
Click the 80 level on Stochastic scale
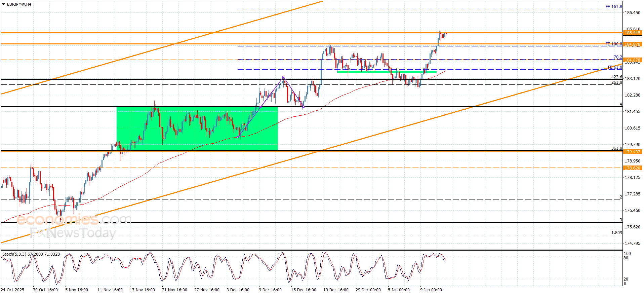coord(626,258)
